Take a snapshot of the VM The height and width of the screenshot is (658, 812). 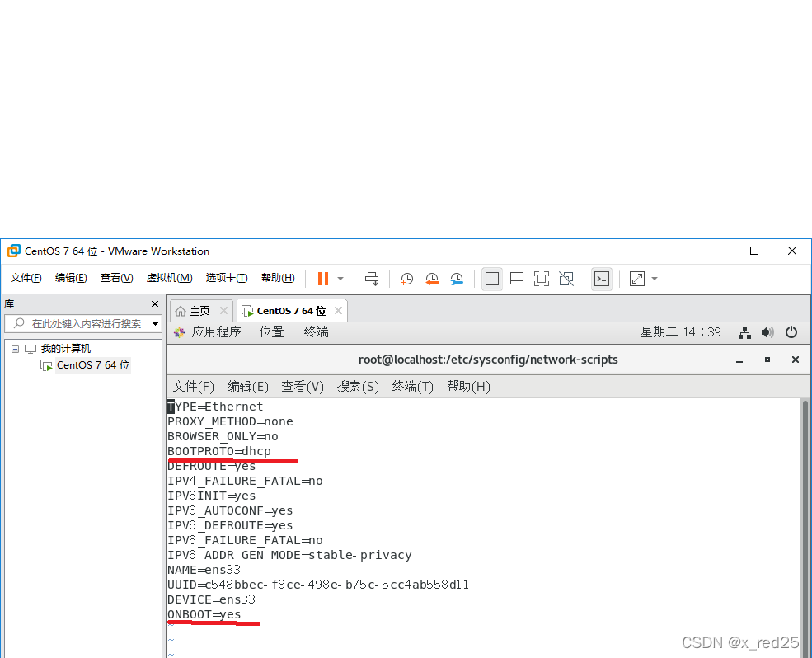point(406,279)
